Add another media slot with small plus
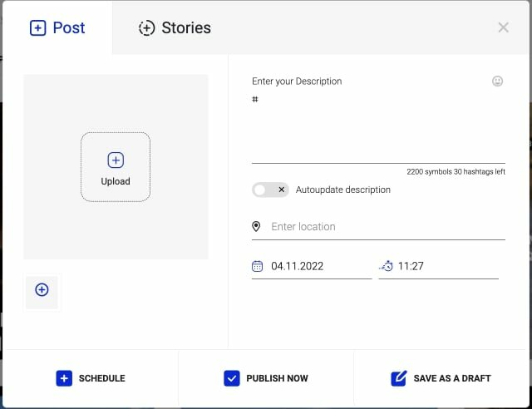532x409 pixels. (42, 290)
